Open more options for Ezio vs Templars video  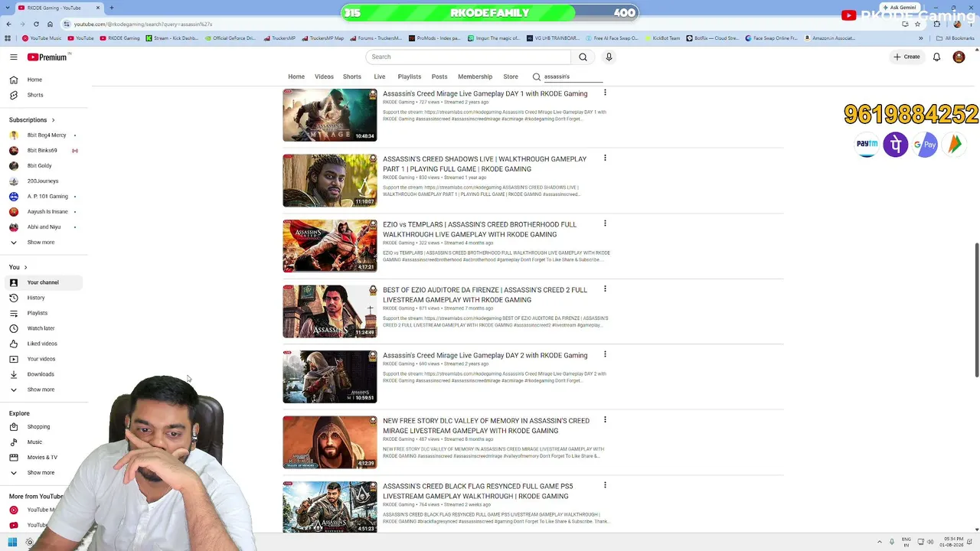[605, 223]
